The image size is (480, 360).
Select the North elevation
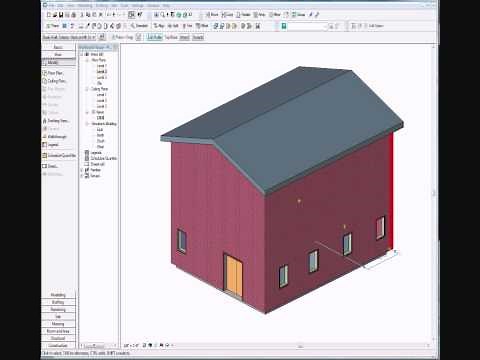100,135
